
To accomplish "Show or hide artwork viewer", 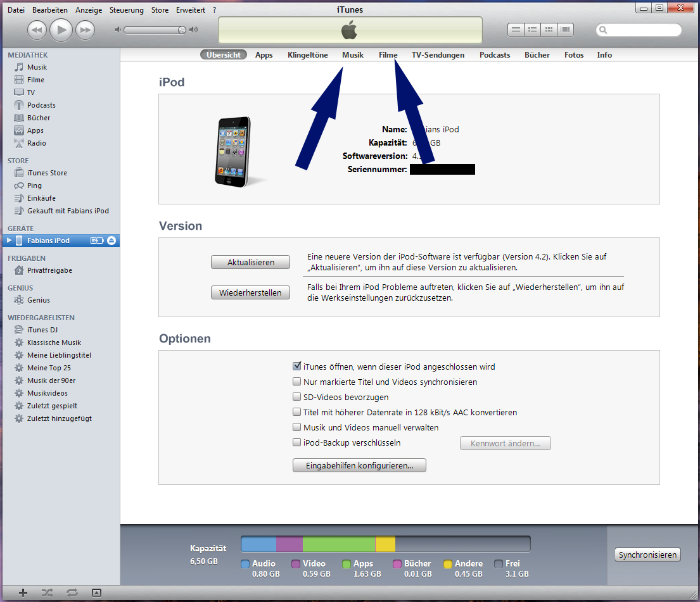I will pos(96,593).
